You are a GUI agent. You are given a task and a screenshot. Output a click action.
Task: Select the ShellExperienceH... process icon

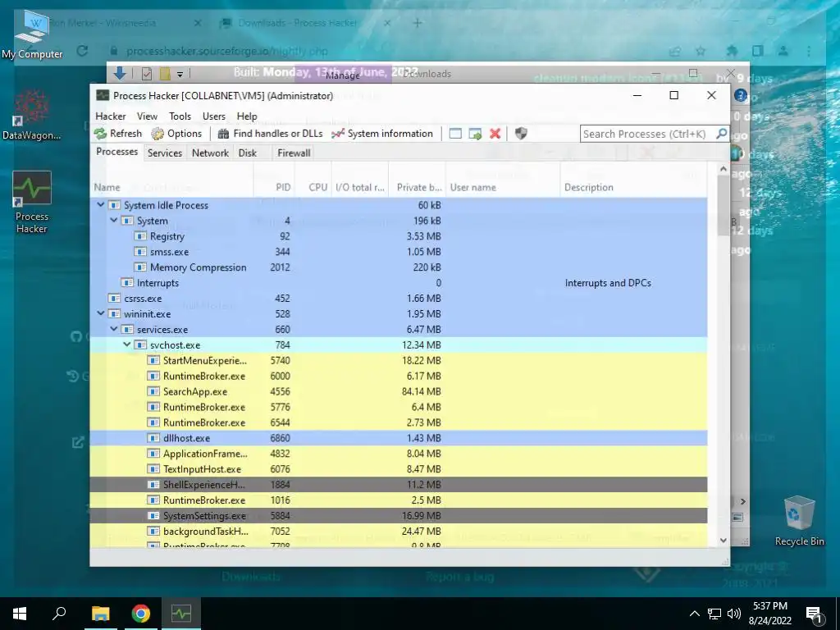click(x=153, y=485)
